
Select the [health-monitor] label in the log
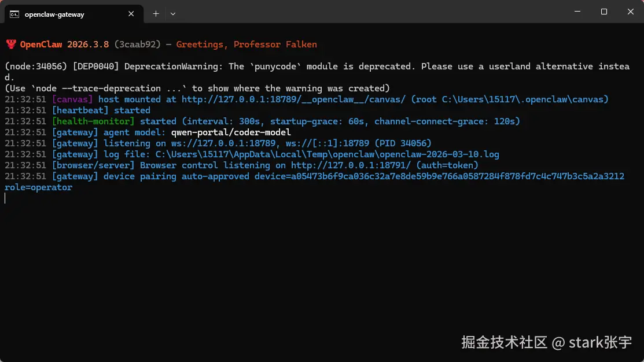click(x=93, y=121)
